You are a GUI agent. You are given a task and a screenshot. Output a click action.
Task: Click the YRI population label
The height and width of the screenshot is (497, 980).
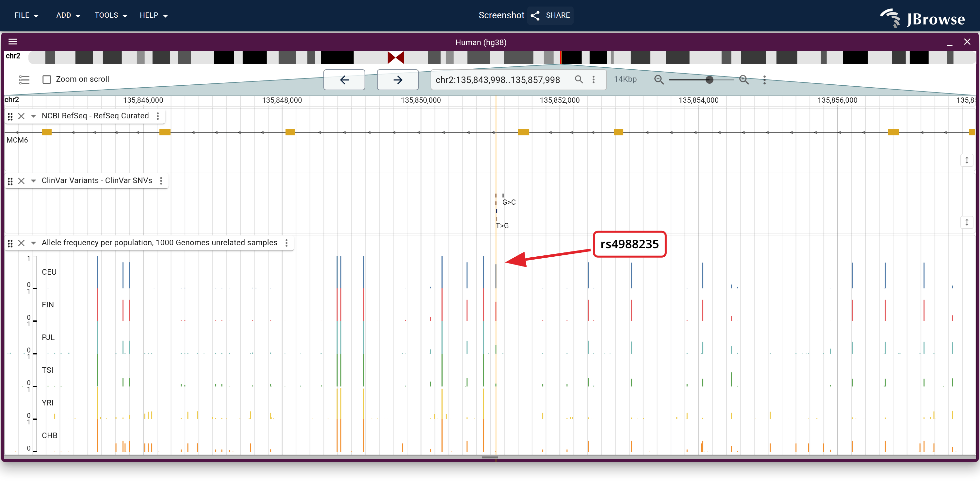pos(48,403)
